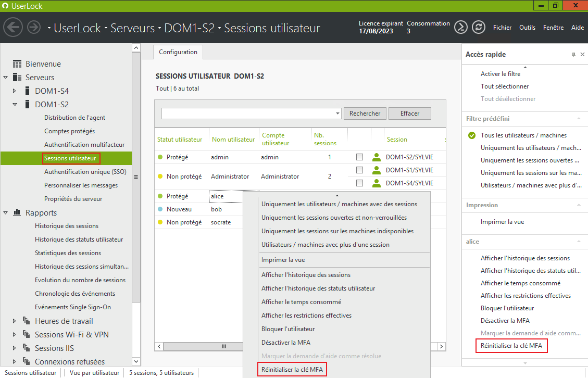Open the search field dropdown arrow
The width and height of the screenshot is (588, 378).
coord(337,114)
